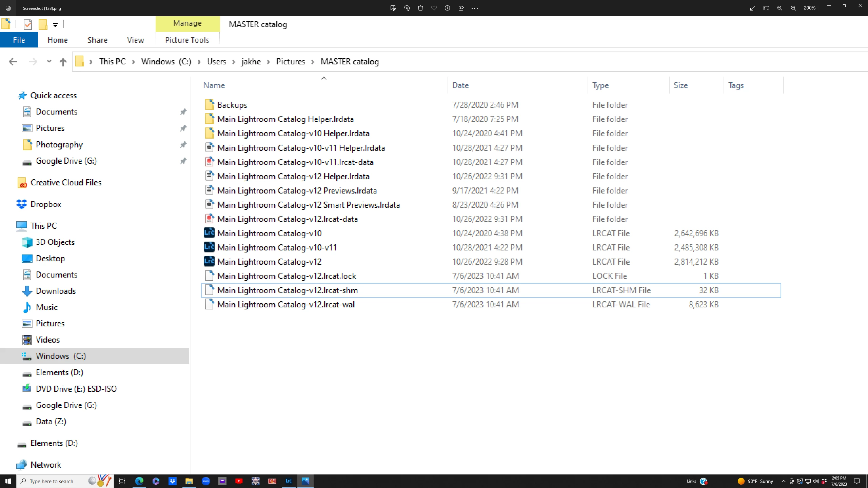Click the taskbar clock showing 2:05 PM
This screenshot has height=488, width=868.
(x=839, y=481)
